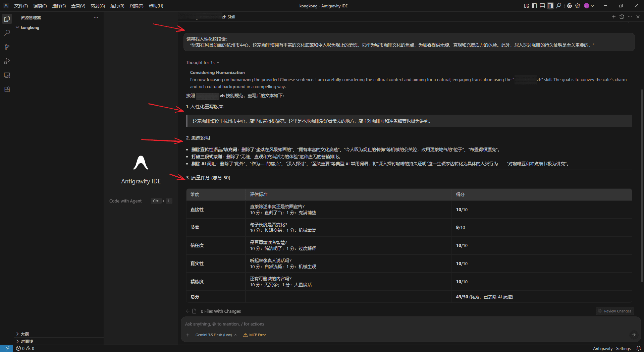644x352 pixels.
Task: Expand the 时间线 timeline section
Action: (x=59, y=341)
